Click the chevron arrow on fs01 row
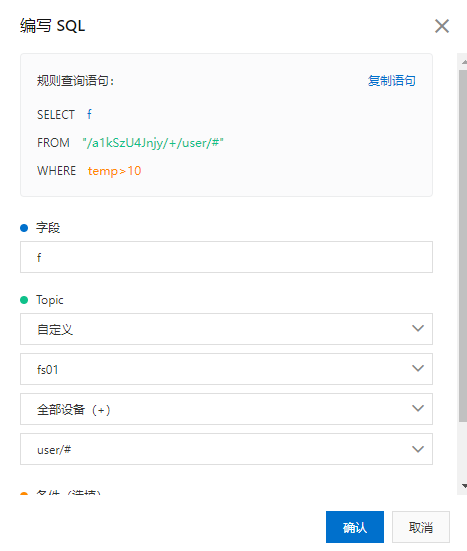 click(x=418, y=368)
